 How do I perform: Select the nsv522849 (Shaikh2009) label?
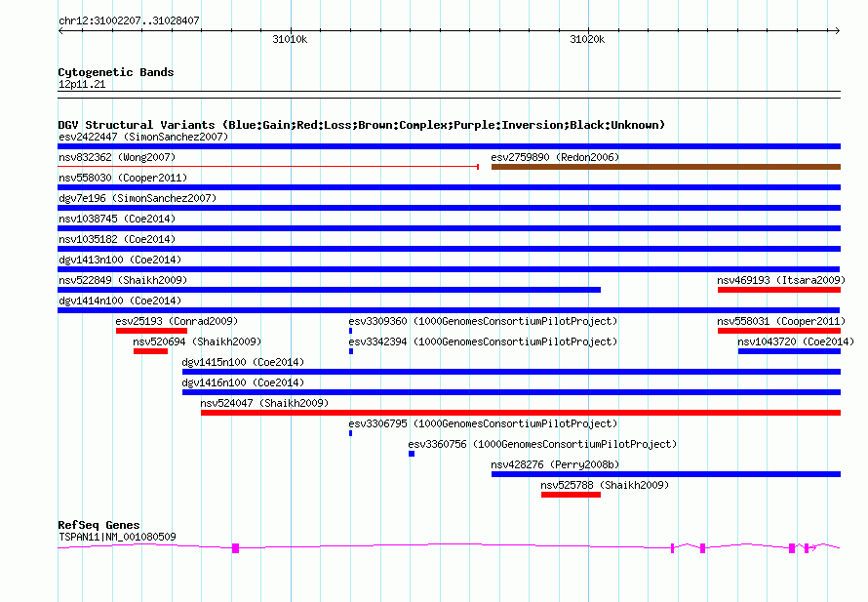pos(123,280)
